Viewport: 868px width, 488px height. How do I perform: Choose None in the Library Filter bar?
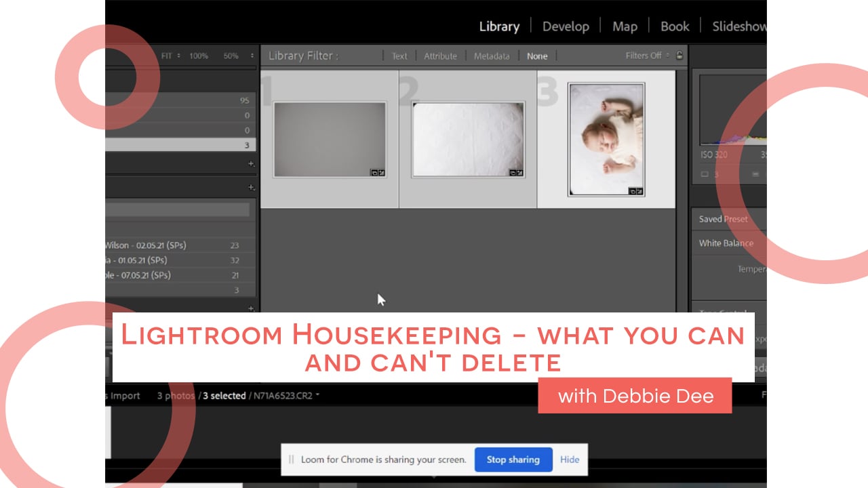tap(537, 56)
